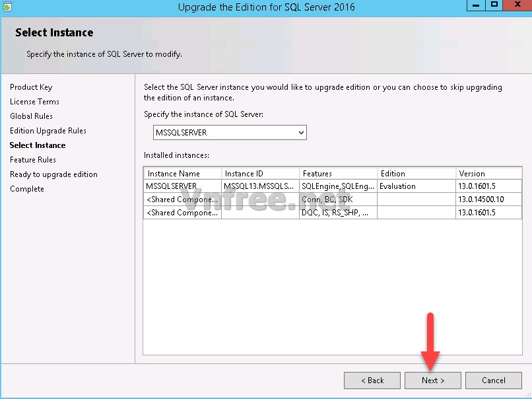Minimize the upgrade wizard window
The image size is (532, 399).
click(476, 5)
